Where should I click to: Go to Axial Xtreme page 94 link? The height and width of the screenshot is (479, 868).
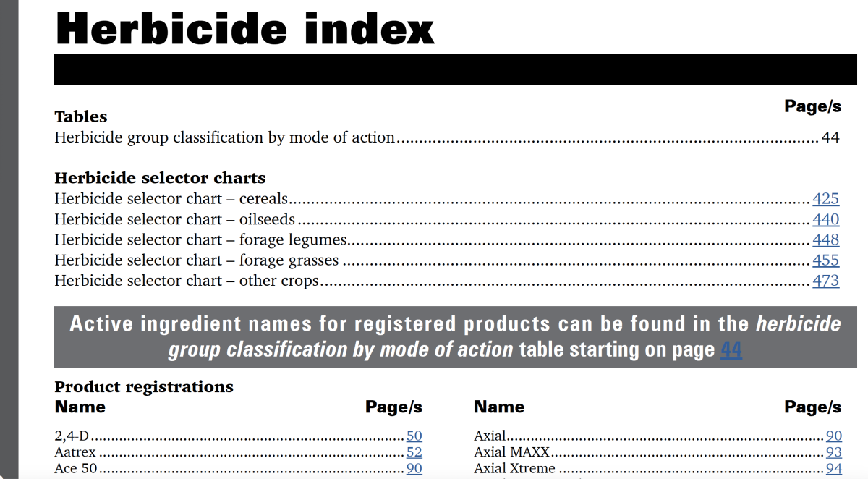point(833,469)
